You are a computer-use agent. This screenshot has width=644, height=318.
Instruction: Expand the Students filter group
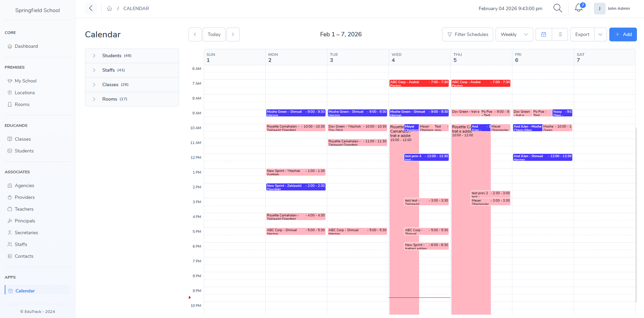[94, 56]
